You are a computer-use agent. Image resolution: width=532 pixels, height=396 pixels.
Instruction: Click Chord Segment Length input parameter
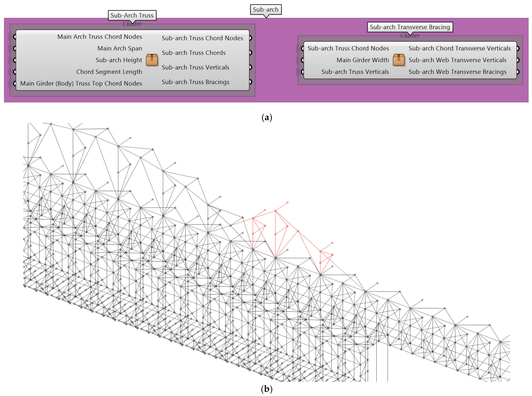click(x=109, y=72)
